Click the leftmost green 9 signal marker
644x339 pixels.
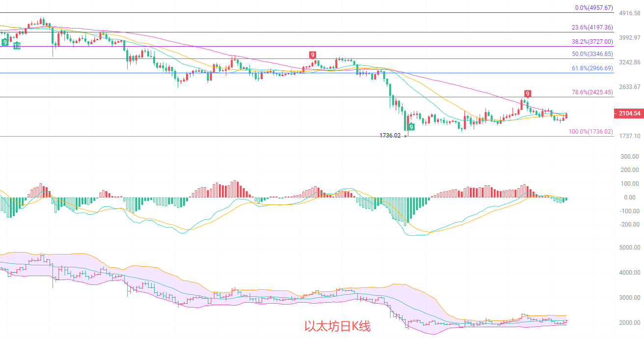[x=5, y=43]
